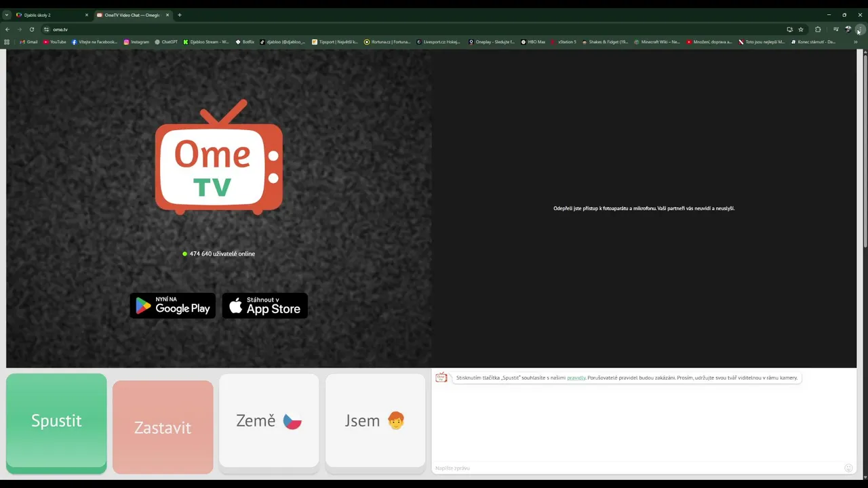Open the Konec stámutí bookmark
868x488 pixels.
814,42
